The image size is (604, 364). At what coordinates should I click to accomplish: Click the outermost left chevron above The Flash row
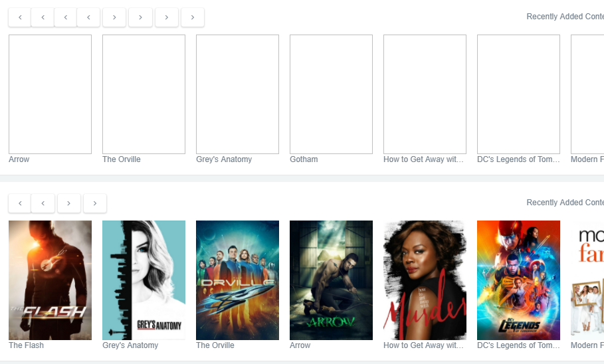(x=20, y=203)
